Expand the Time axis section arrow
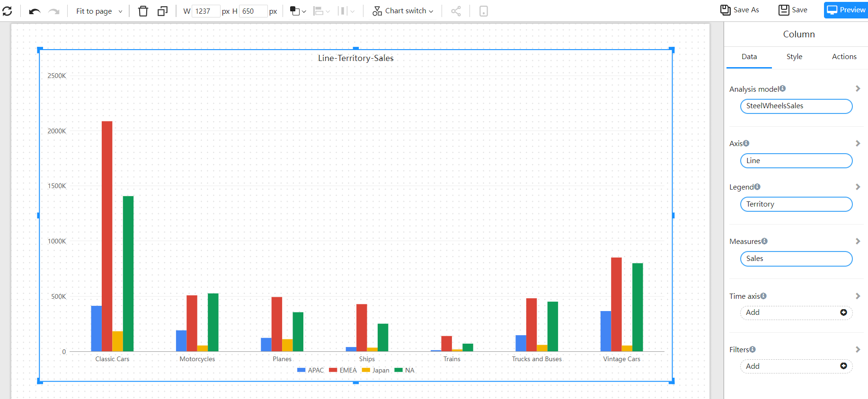 coord(858,296)
